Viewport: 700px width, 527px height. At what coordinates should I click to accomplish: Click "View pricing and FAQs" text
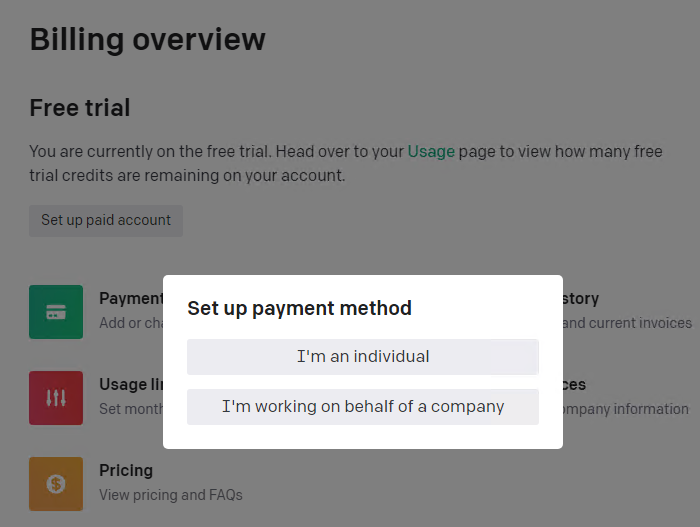pos(171,495)
